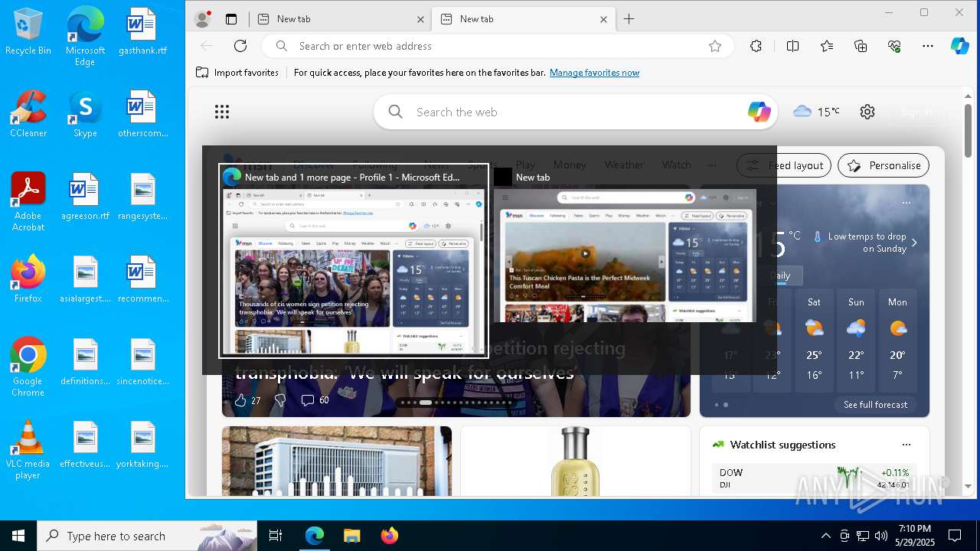Click the taskbar search box
The image size is (980, 551).
pyautogui.click(x=147, y=536)
